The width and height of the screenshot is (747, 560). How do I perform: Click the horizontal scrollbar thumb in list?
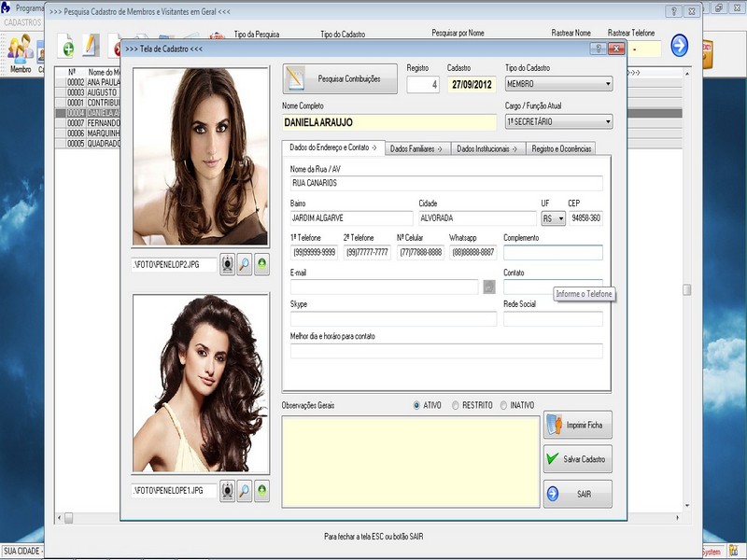pyautogui.click(x=68, y=518)
